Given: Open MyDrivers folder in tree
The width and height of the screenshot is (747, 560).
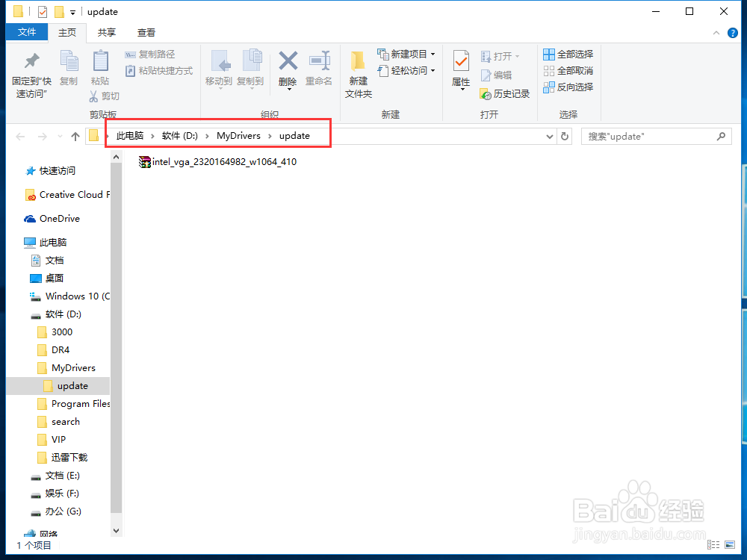Looking at the screenshot, I should [x=66, y=368].
